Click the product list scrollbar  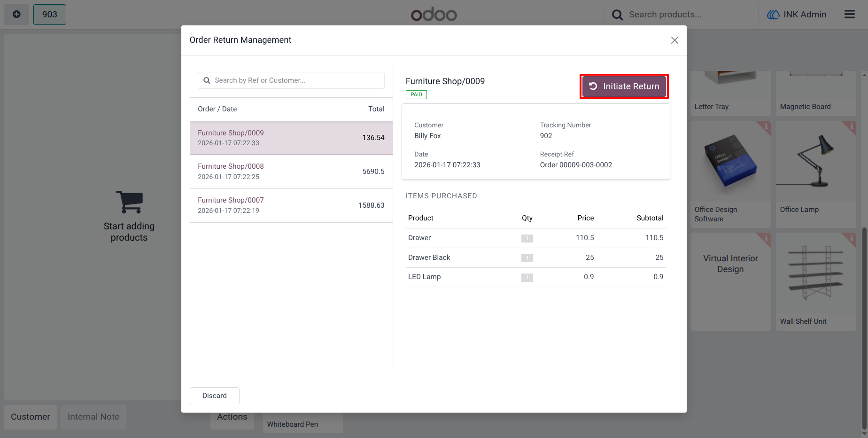pos(864,328)
